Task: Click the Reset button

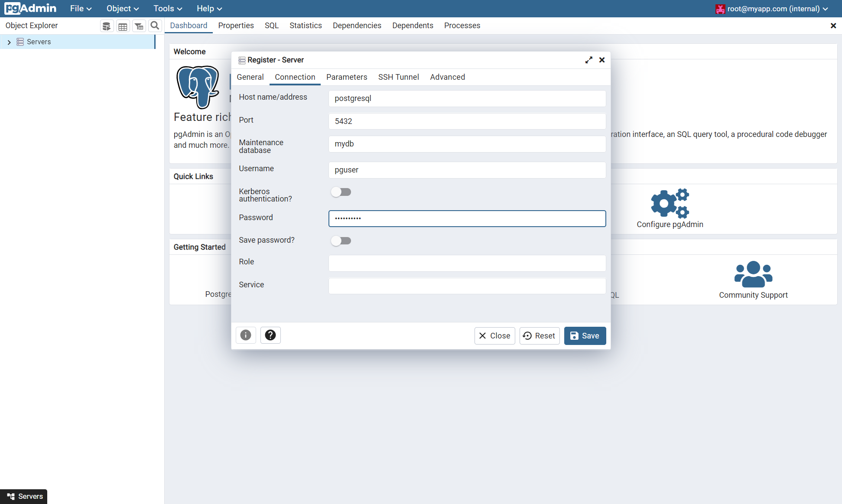Action: (540, 336)
